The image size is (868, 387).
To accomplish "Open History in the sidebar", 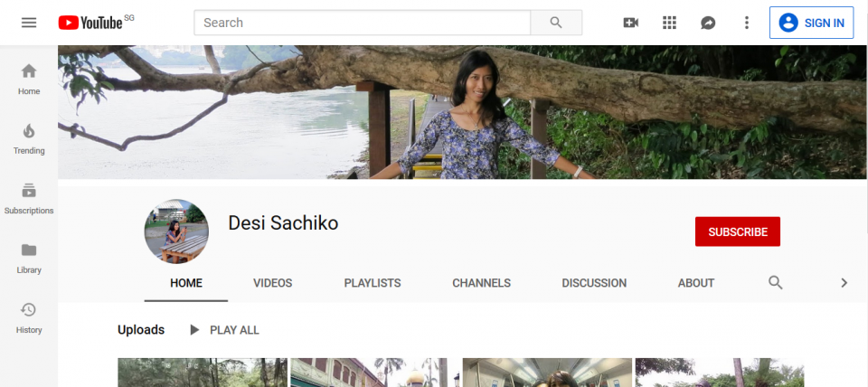I will (29, 318).
